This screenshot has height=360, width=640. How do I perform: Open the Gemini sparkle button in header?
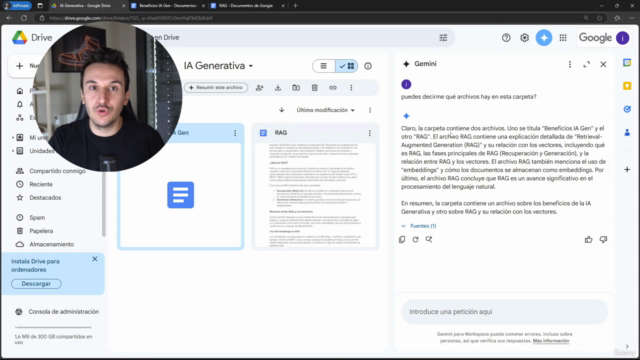[x=544, y=38]
